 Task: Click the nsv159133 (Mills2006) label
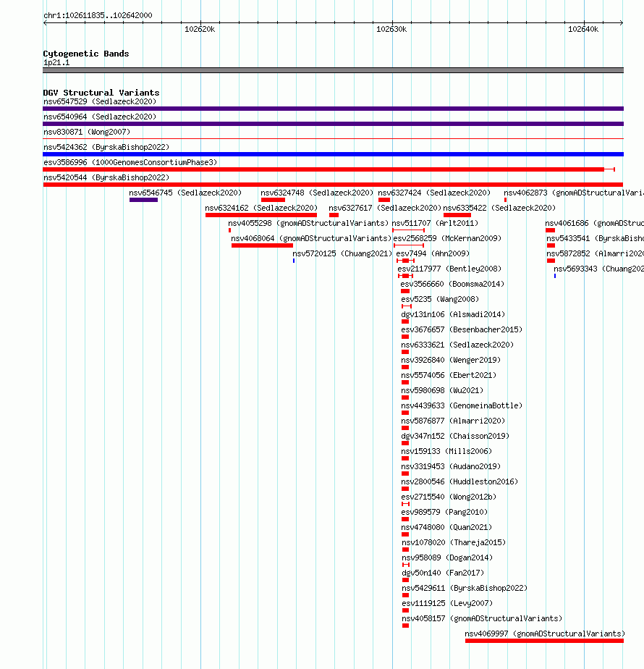(446, 451)
